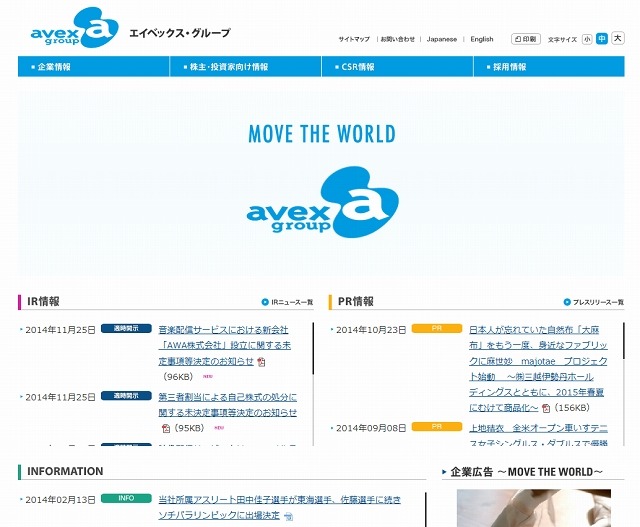Open the 田中佳子選手 ソチパラリンピック link

click(x=280, y=507)
